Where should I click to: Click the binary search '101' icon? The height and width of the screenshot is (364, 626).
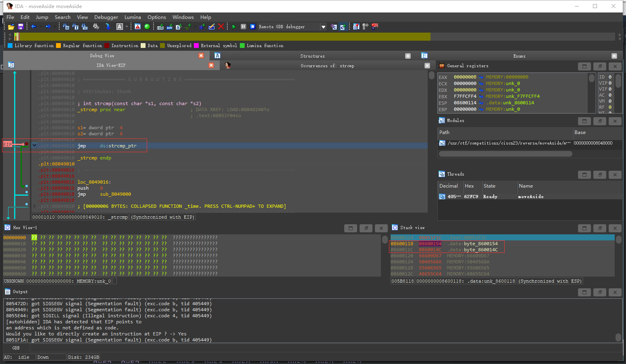[85, 27]
